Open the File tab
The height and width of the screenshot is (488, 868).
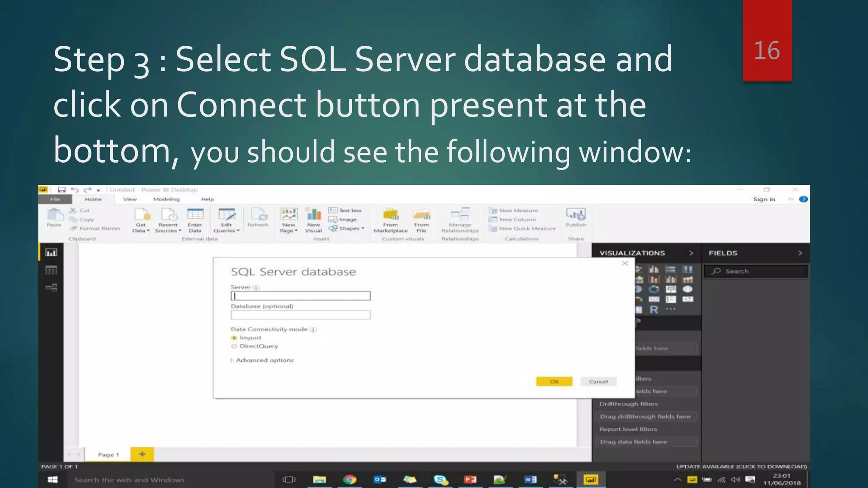click(55, 199)
